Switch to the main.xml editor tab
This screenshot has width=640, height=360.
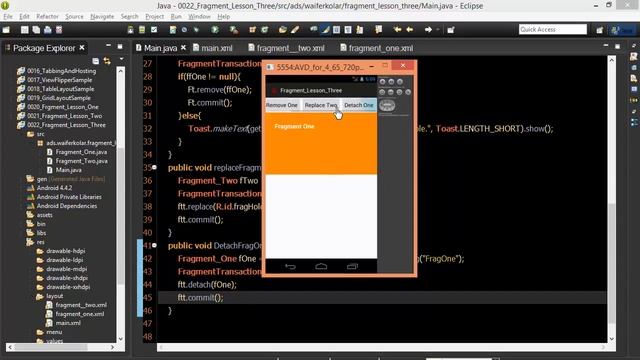coord(213,48)
